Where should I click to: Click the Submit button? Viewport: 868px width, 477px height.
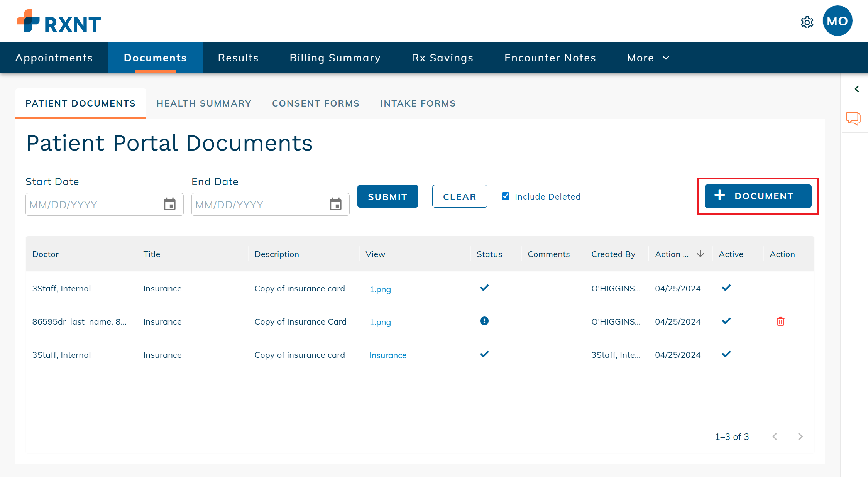point(387,196)
